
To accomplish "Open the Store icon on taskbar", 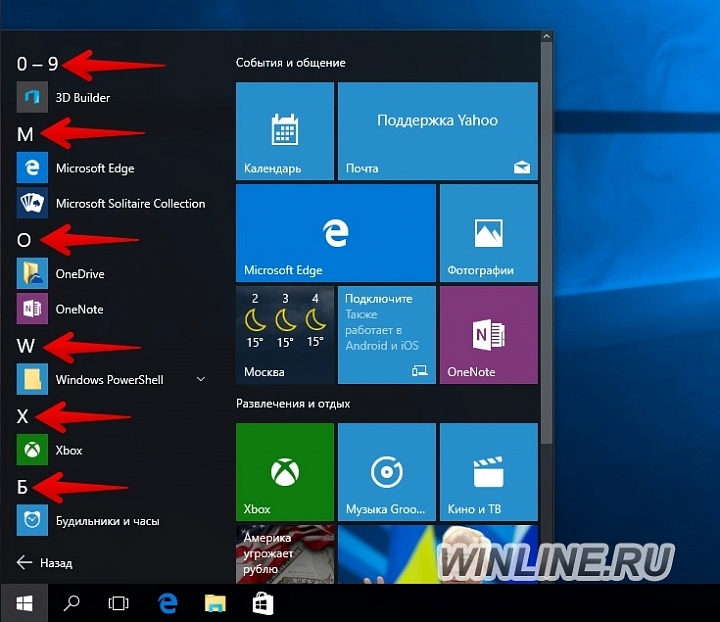I will (263, 603).
